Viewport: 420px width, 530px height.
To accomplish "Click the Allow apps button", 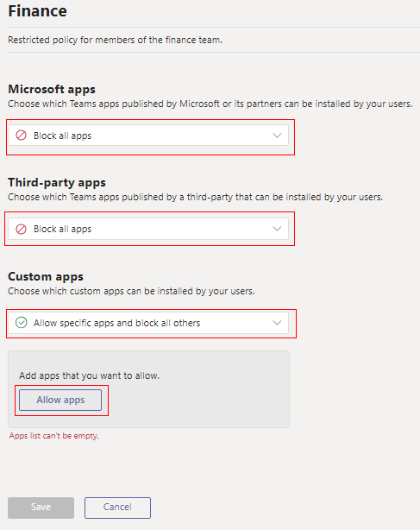I will [x=60, y=400].
